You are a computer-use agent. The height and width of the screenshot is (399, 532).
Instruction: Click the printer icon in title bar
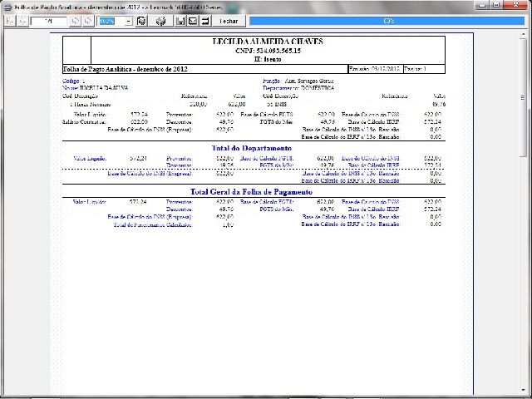(x=7, y=7)
